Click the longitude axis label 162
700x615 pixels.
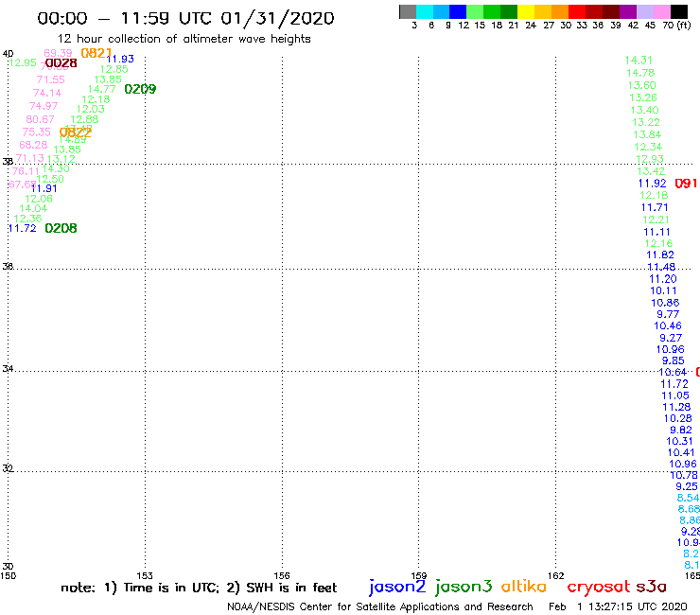click(x=556, y=575)
